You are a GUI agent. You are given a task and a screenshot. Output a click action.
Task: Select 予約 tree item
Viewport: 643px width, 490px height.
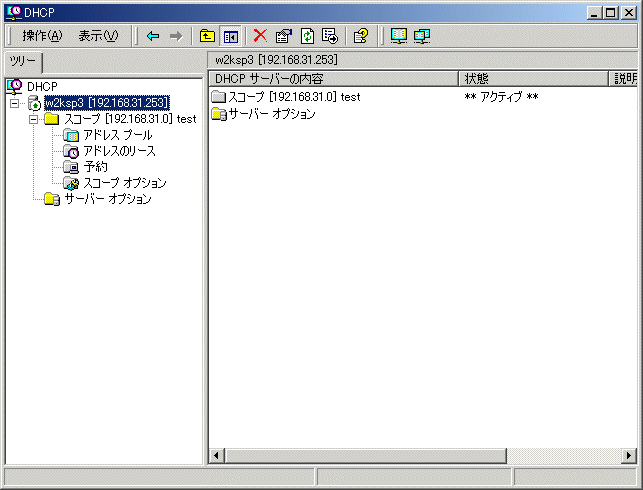click(x=96, y=167)
